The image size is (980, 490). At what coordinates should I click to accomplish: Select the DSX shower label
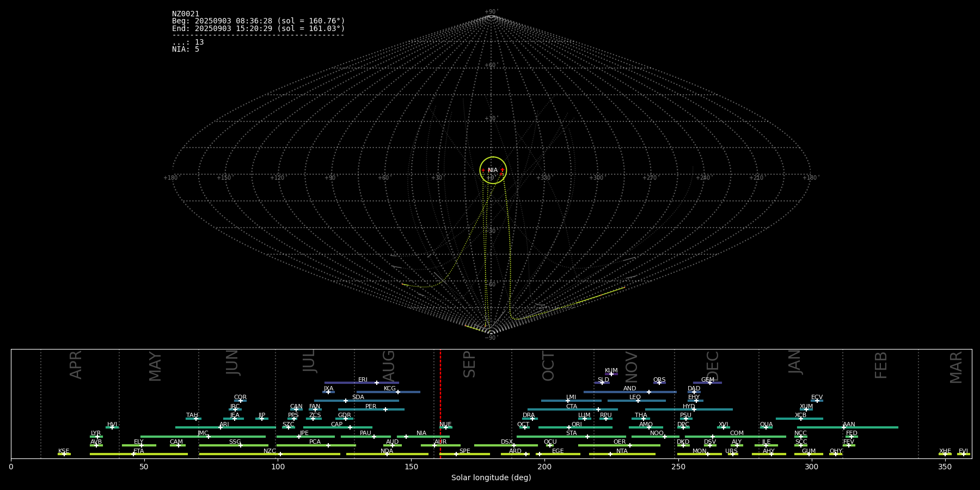(x=507, y=442)
